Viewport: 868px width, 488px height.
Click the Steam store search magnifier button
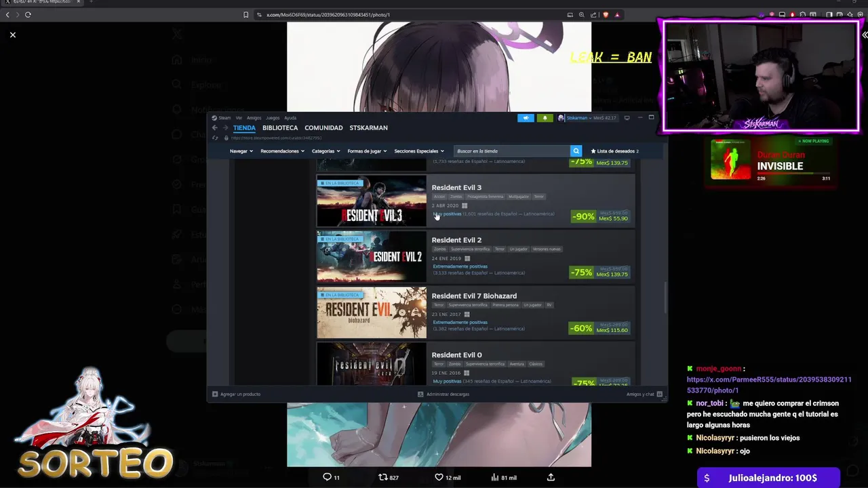coord(576,151)
